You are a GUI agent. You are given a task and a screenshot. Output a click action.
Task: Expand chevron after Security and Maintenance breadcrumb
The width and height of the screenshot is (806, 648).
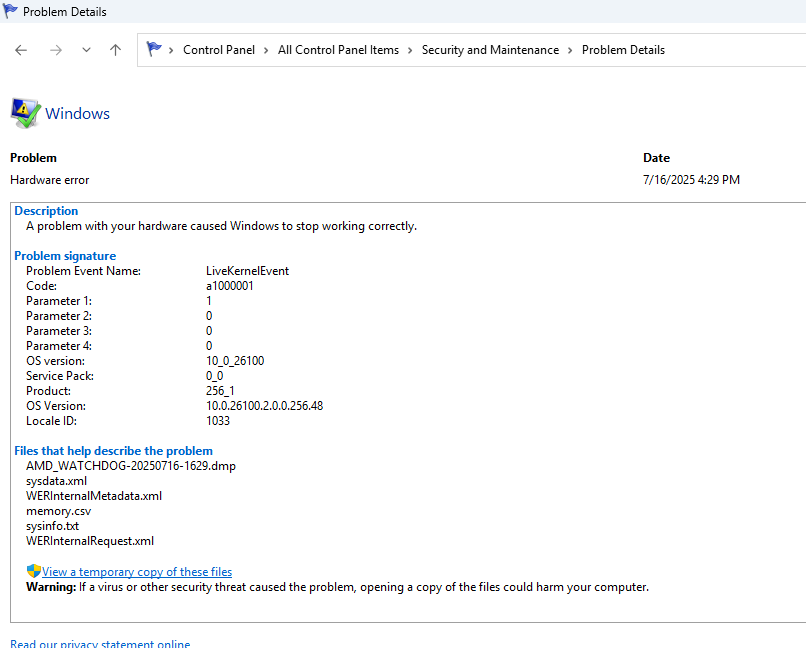click(571, 50)
